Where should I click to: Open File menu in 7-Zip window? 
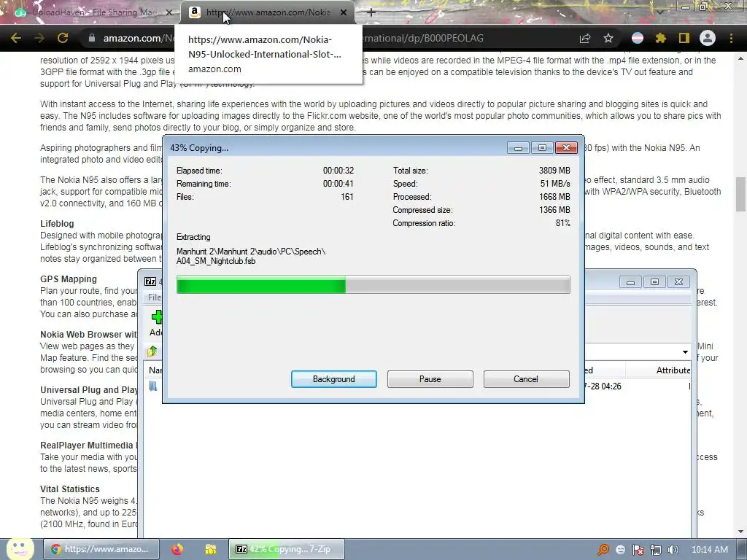pos(155,297)
